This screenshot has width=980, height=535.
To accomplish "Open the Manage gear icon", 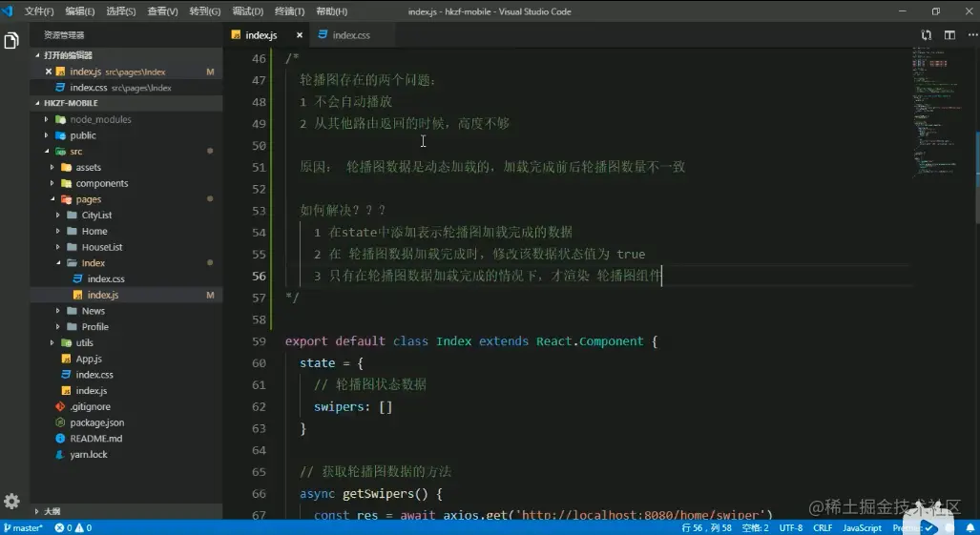I will 11,502.
